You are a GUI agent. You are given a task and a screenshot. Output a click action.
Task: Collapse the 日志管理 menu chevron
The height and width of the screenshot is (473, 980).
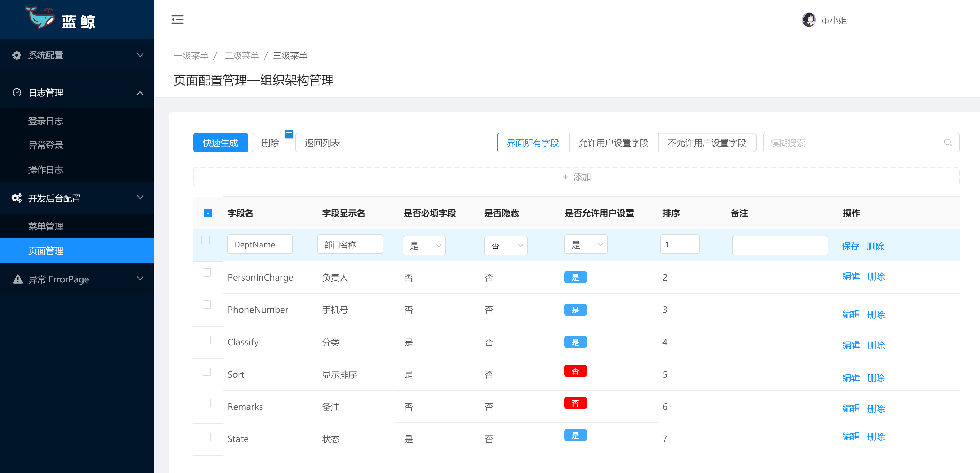140,93
